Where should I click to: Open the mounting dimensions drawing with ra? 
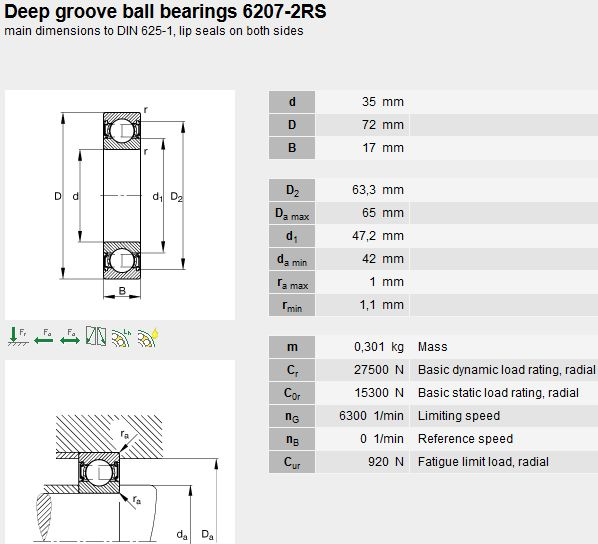coord(120,452)
